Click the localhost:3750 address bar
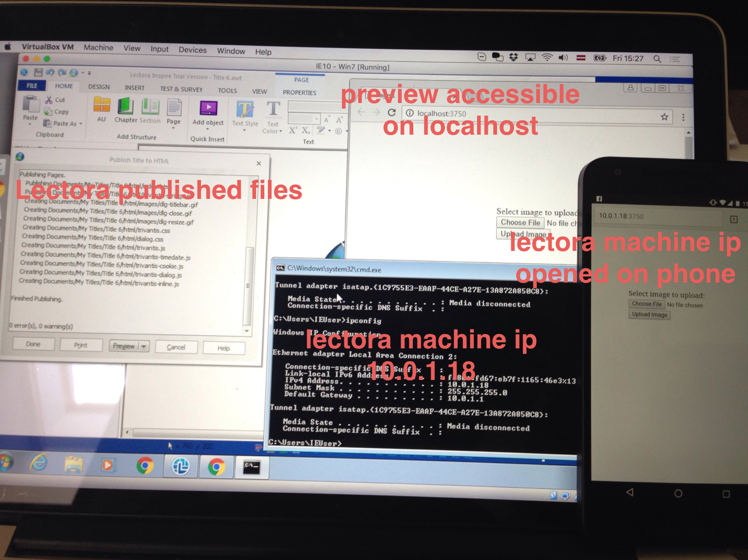The image size is (748, 560). point(536,115)
